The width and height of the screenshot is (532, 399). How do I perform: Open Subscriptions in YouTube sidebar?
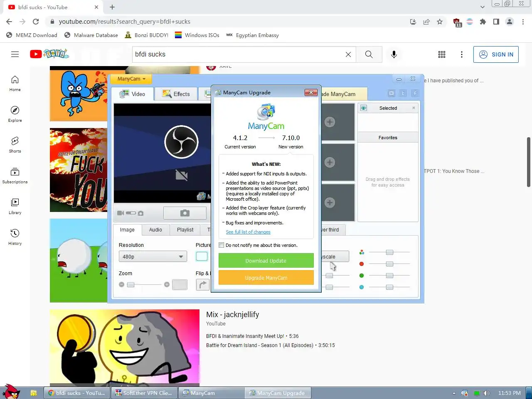click(15, 176)
